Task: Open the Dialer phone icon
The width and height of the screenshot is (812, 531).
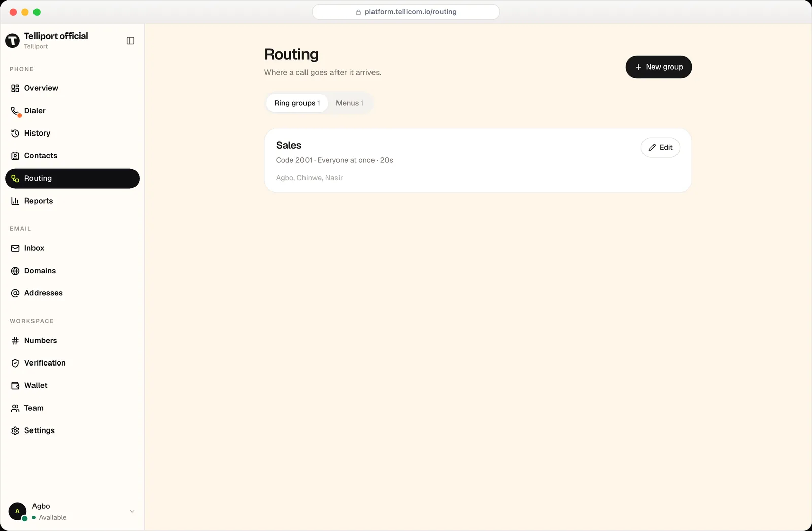Action: 15,111
